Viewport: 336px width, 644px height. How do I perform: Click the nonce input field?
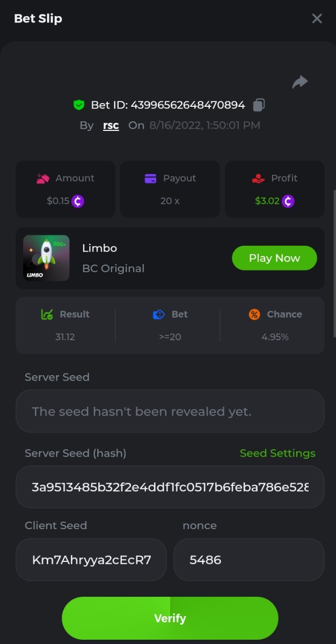[249, 560]
